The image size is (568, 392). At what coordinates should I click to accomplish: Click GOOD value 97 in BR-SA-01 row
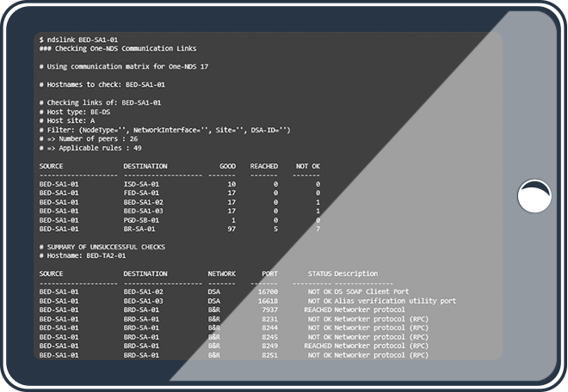pos(232,230)
